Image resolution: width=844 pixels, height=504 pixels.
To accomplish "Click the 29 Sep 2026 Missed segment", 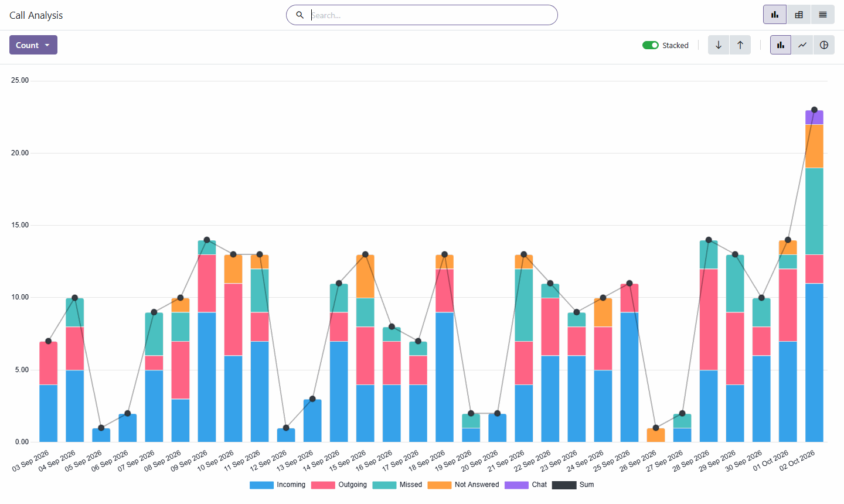I will 735,283.
